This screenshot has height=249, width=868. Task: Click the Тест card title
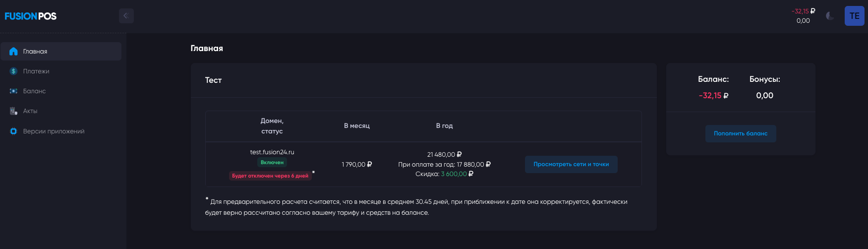click(x=213, y=80)
